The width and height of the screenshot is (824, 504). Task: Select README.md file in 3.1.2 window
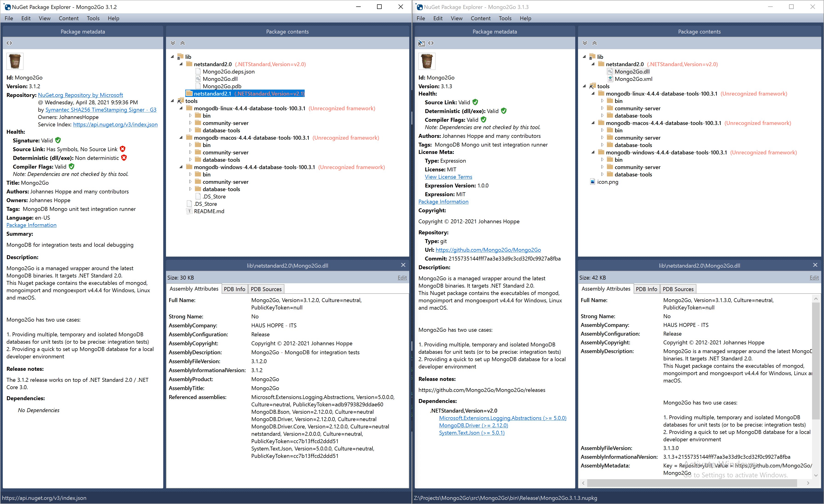point(209,211)
